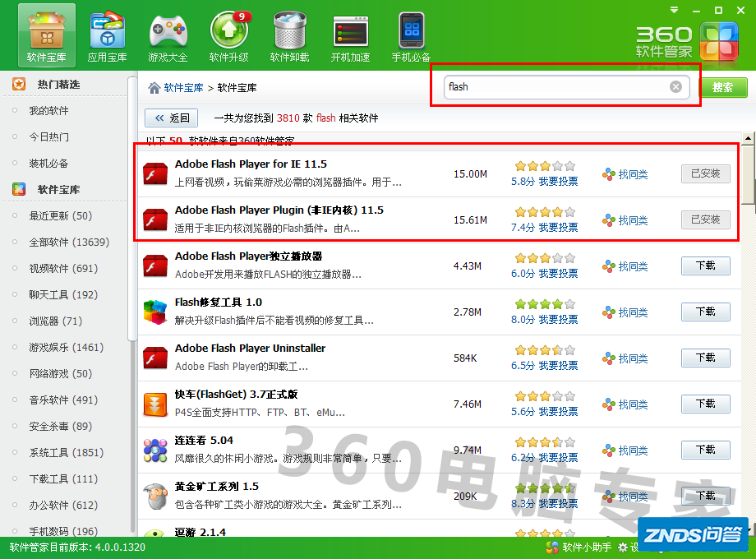Select 音乐软件 (491) category
The width and height of the screenshot is (756, 559).
(63, 400)
